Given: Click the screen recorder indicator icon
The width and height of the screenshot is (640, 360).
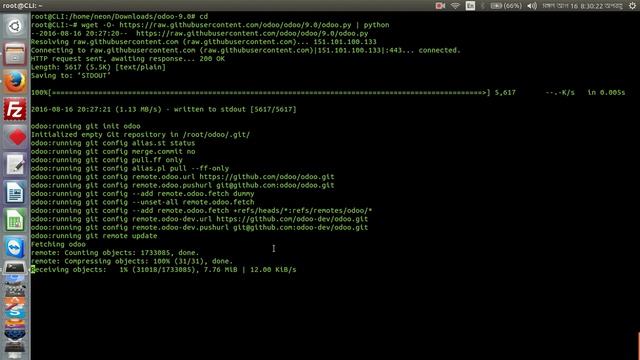Looking at the screenshot, I should (x=440, y=6).
